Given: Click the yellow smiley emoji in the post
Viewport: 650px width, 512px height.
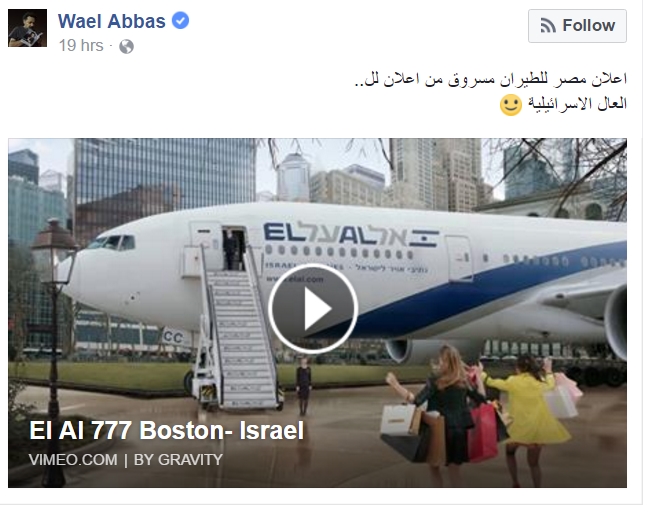Looking at the screenshot, I should 511,105.
